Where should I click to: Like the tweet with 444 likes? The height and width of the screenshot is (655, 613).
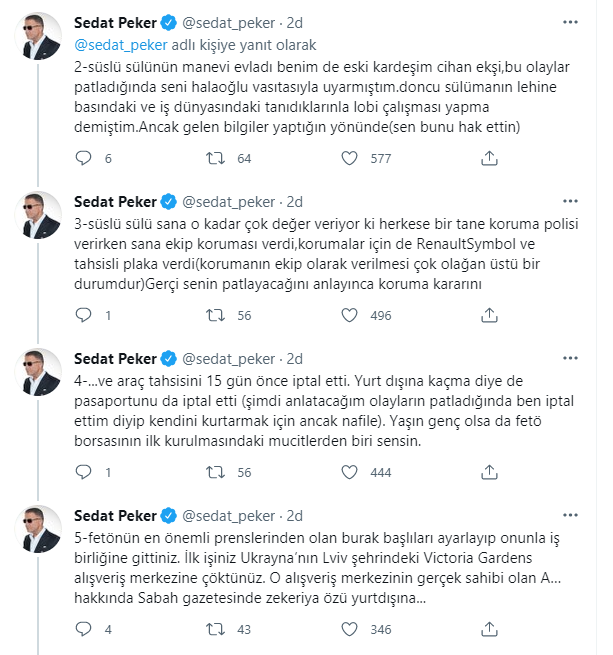(348, 472)
